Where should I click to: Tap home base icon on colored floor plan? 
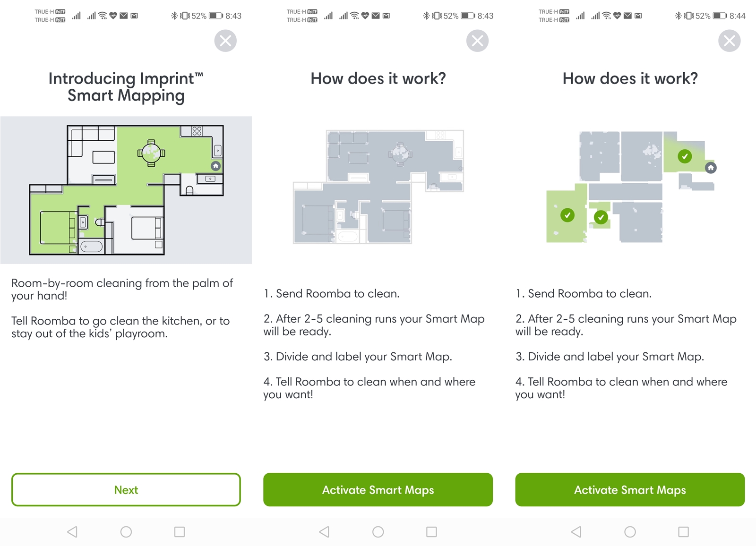[x=216, y=166]
